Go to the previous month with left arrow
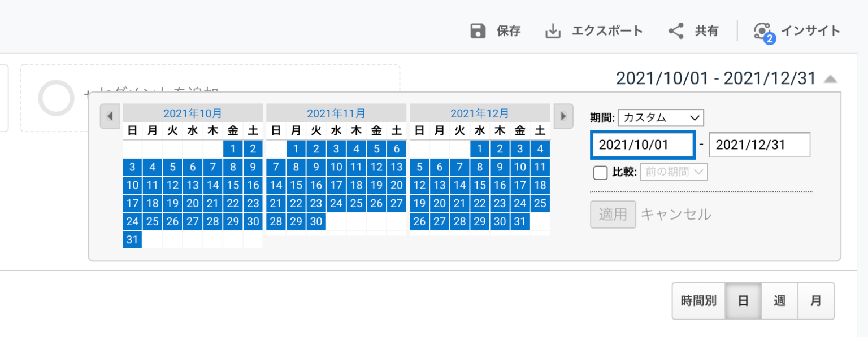The image size is (868, 337). 110,116
